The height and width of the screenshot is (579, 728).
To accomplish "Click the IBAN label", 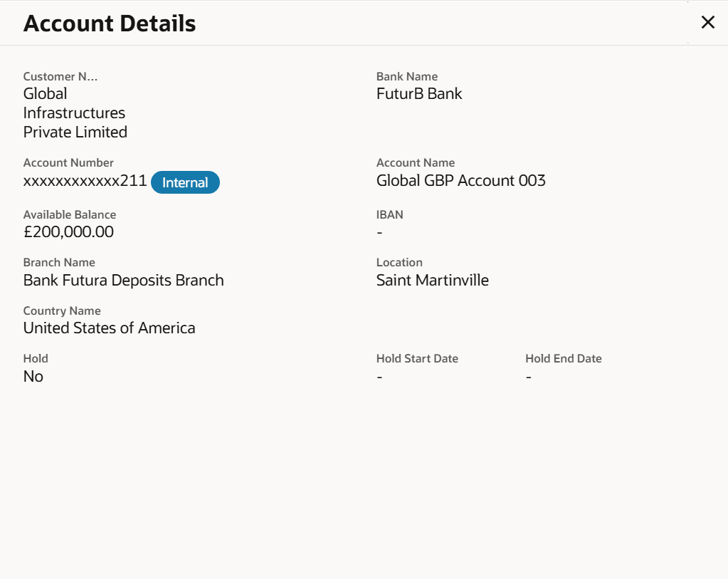I will [x=389, y=215].
